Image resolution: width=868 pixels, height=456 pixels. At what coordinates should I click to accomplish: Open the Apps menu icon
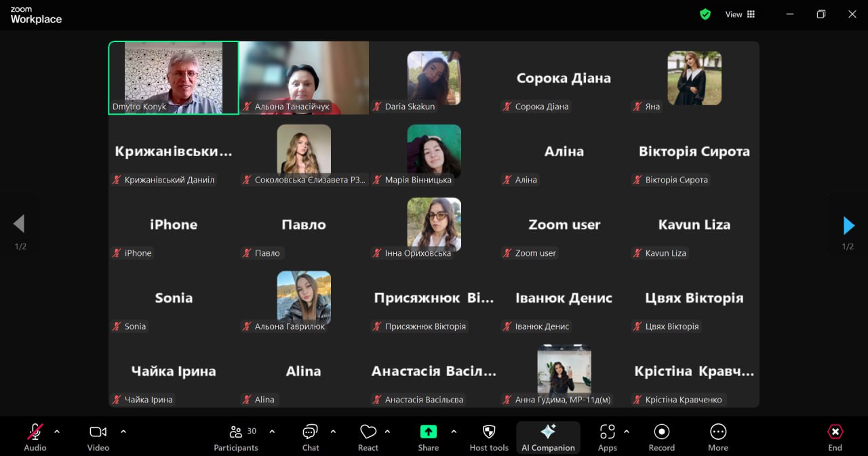607,432
